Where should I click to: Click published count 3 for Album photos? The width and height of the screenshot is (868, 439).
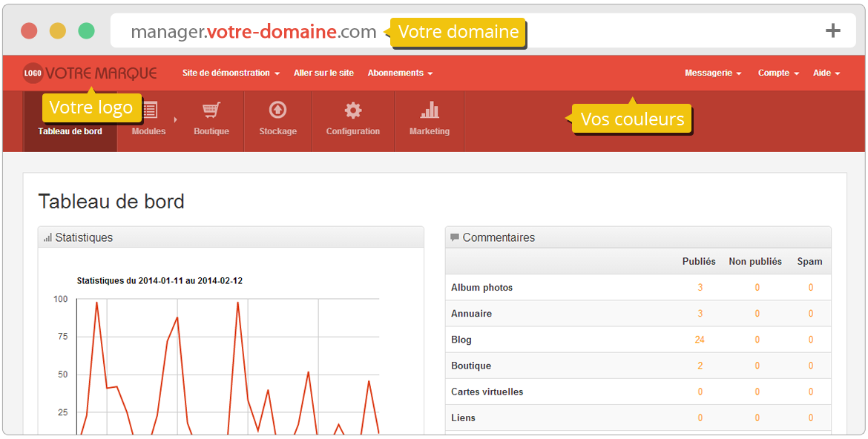pos(700,287)
